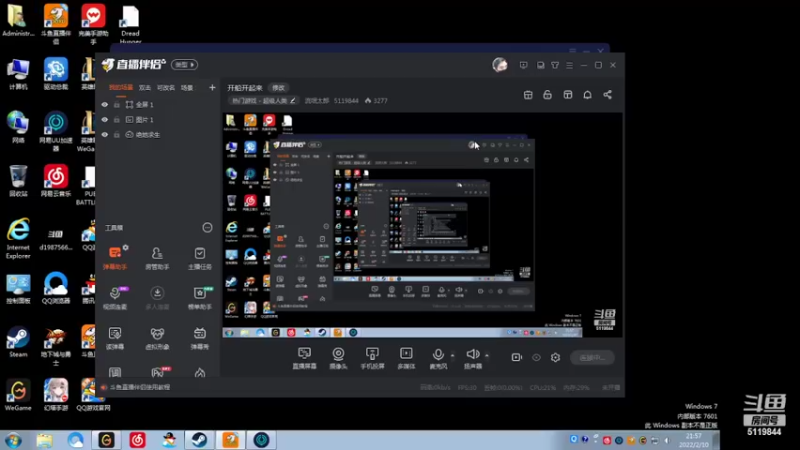Start recording with the video record icon

coord(516,357)
